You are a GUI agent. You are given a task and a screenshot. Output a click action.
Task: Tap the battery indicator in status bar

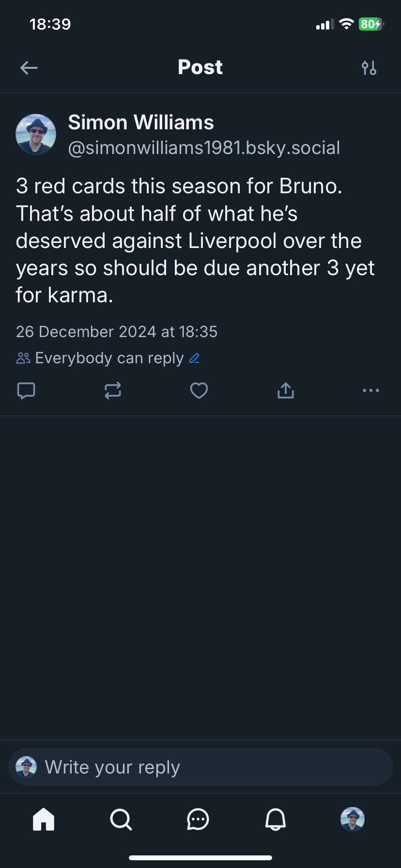coord(370,24)
